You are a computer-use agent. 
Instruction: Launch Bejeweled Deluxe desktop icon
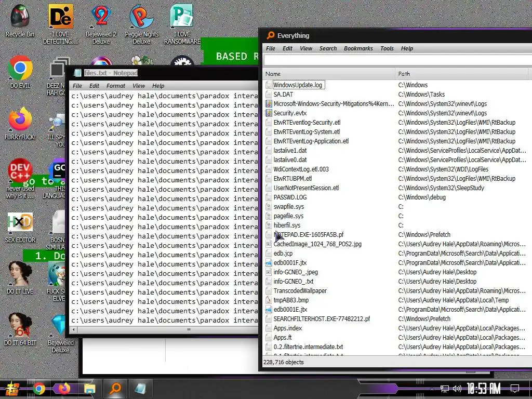pos(60,333)
